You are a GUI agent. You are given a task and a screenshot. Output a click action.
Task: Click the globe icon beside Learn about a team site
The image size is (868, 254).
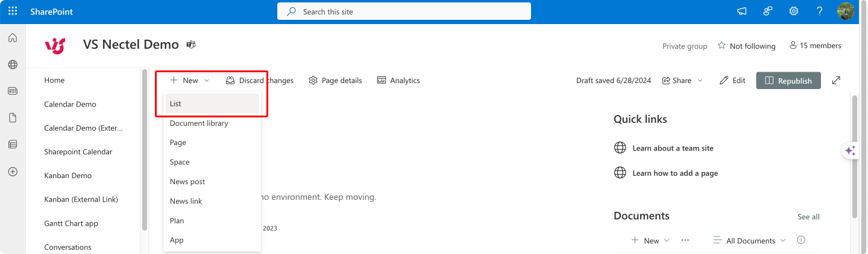coord(620,148)
